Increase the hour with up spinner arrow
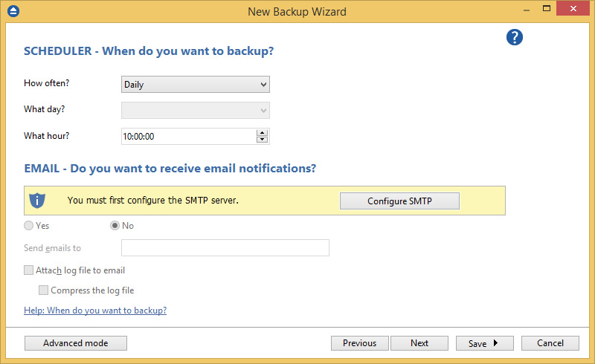 262,132
